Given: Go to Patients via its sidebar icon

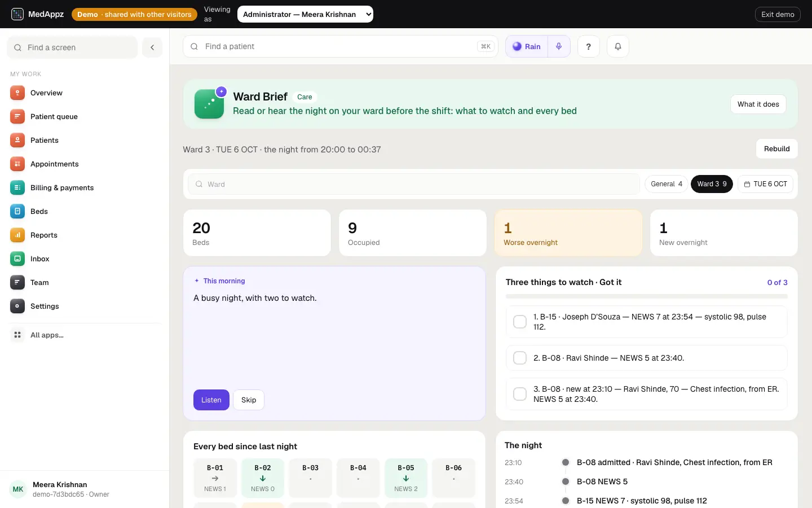Looking at the screenshot, I should pos(17,141).
